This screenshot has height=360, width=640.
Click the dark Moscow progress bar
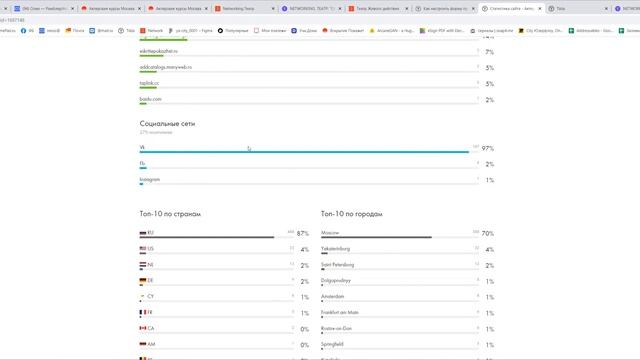coord(376,237)
